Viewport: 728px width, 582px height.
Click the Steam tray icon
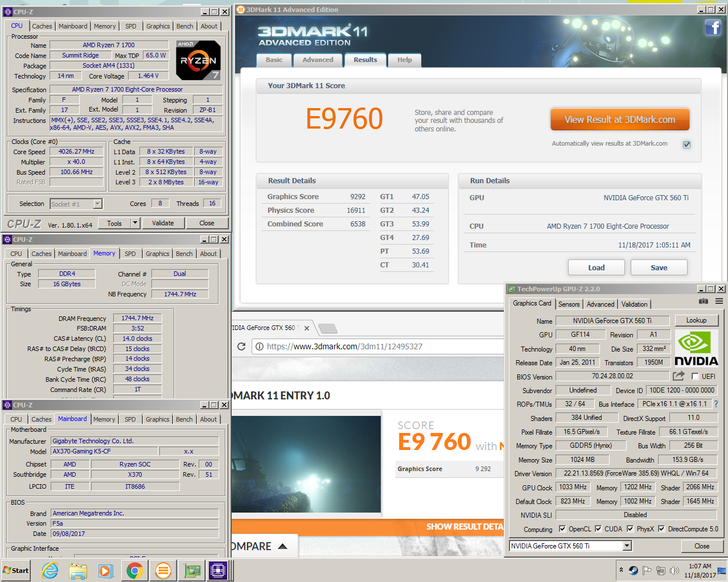click(634, 570)
